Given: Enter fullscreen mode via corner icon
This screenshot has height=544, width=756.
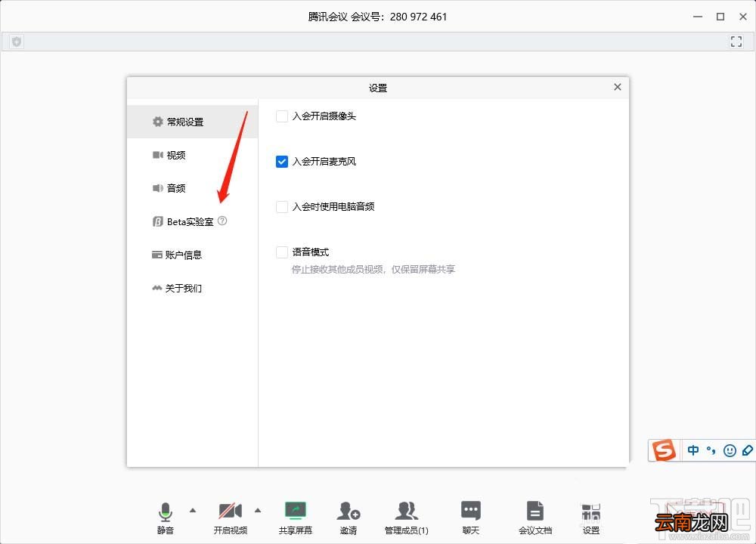Looking at the screenshot, I should click(736, 42).
